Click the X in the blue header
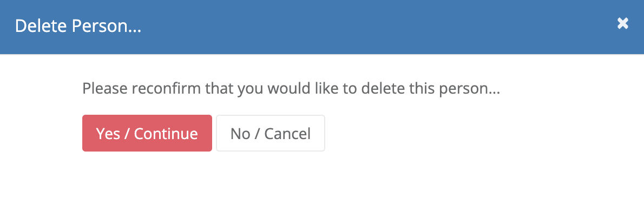Viewport: 644px width, 197px height. click(x=623, y=23)
